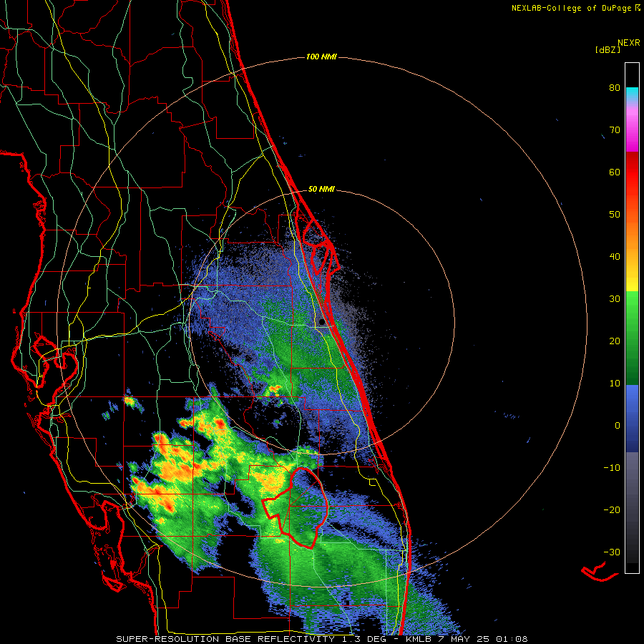Click the blue segment of the color bar
This screenshot has width=644, height=644.
click(x=632, y=419)
